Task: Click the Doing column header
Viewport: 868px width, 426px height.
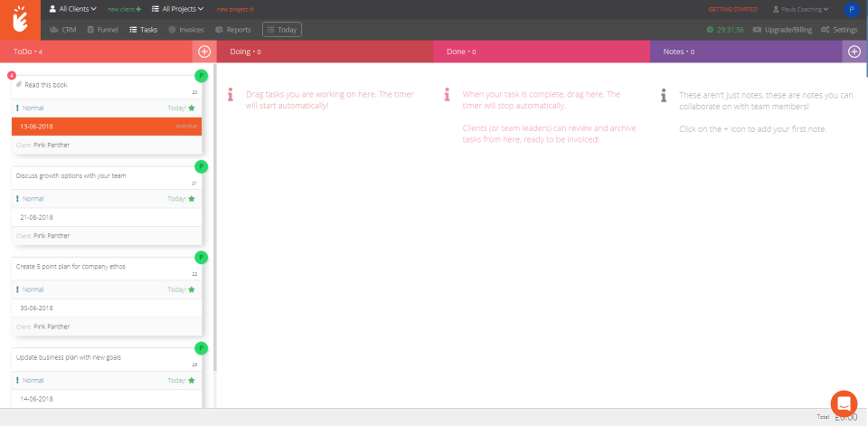Action: tap(325, 52)
